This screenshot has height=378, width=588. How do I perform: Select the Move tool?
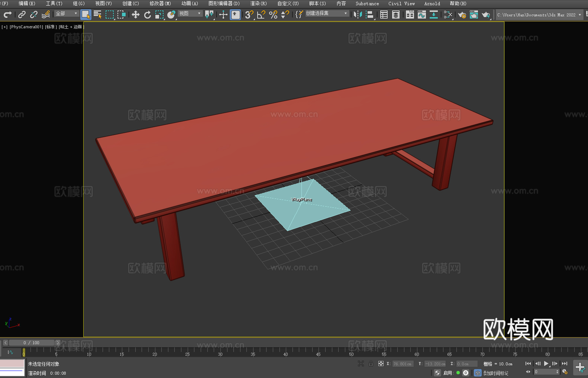pos(136,14)
